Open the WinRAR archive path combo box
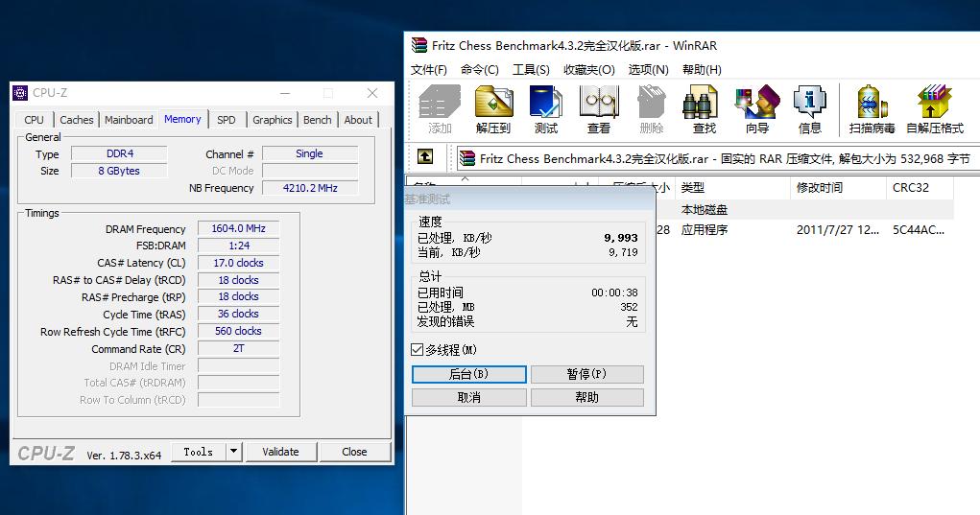 719,158
